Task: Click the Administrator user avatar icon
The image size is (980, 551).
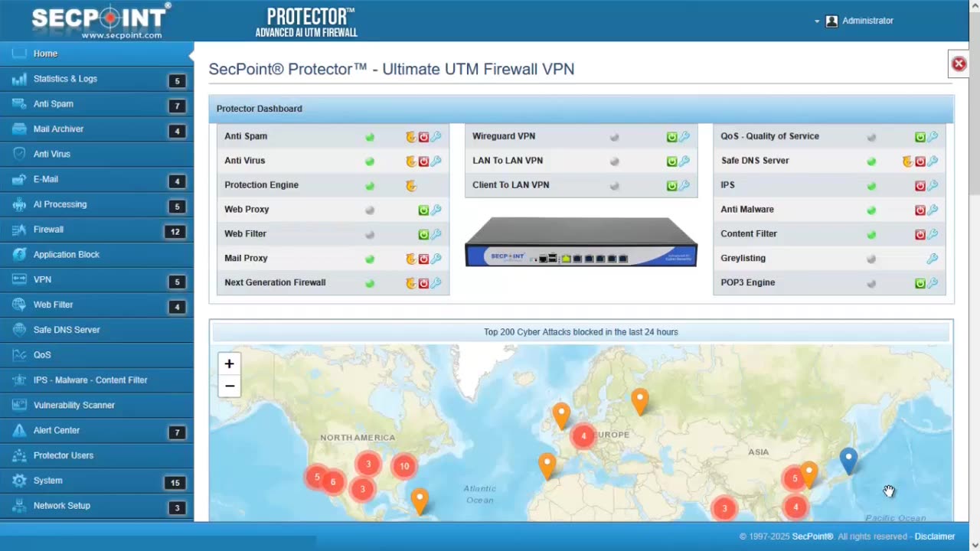Action: [x=831, y=21]
